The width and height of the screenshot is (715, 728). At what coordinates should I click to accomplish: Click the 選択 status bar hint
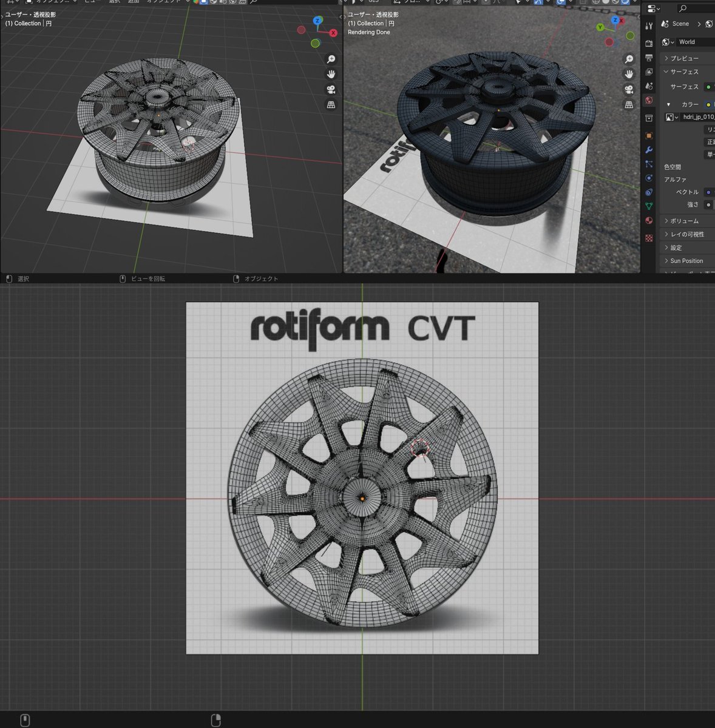(23, 279)
